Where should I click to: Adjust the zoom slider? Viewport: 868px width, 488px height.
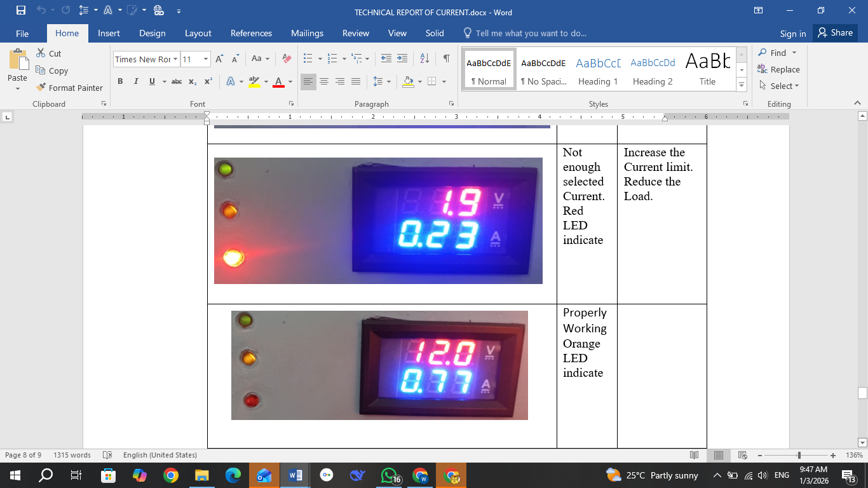[799, 455]
